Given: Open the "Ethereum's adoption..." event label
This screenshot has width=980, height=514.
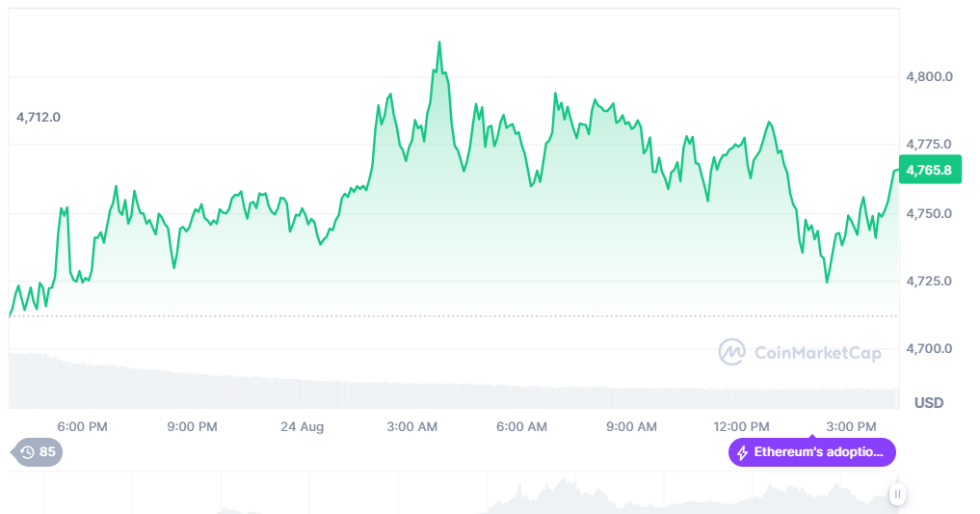Looking at the screenshot, I should [817, 452].
